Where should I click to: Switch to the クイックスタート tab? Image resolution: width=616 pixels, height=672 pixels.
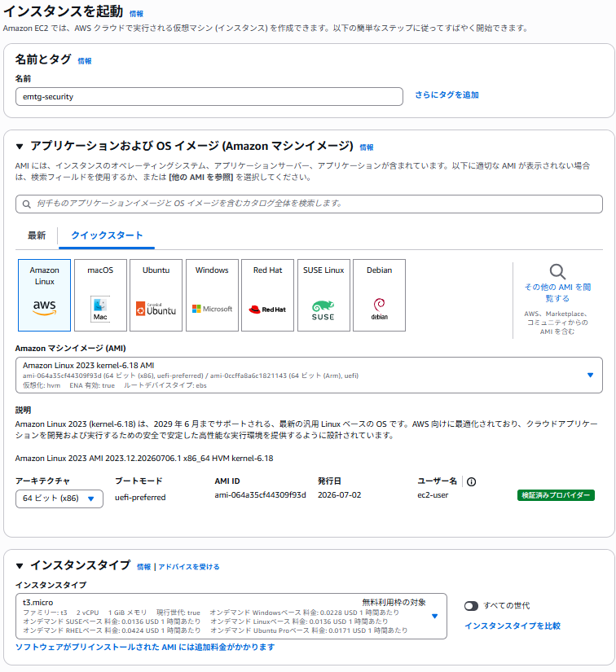(107, 235)
